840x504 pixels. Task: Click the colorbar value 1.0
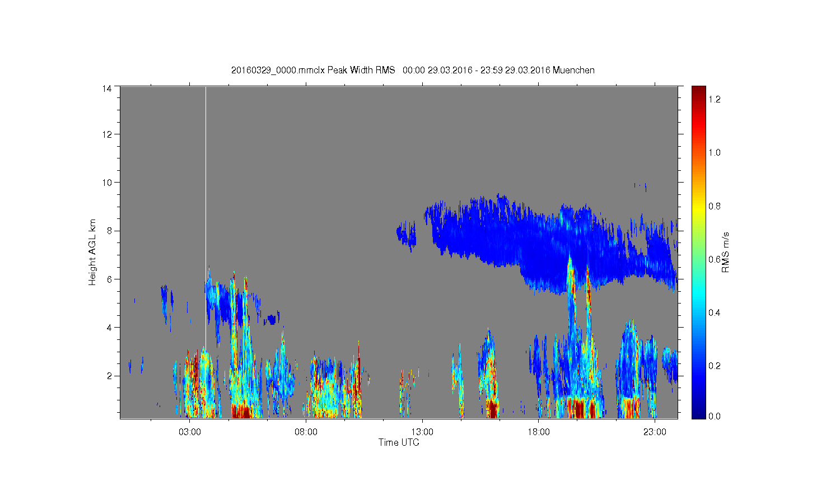715,152
